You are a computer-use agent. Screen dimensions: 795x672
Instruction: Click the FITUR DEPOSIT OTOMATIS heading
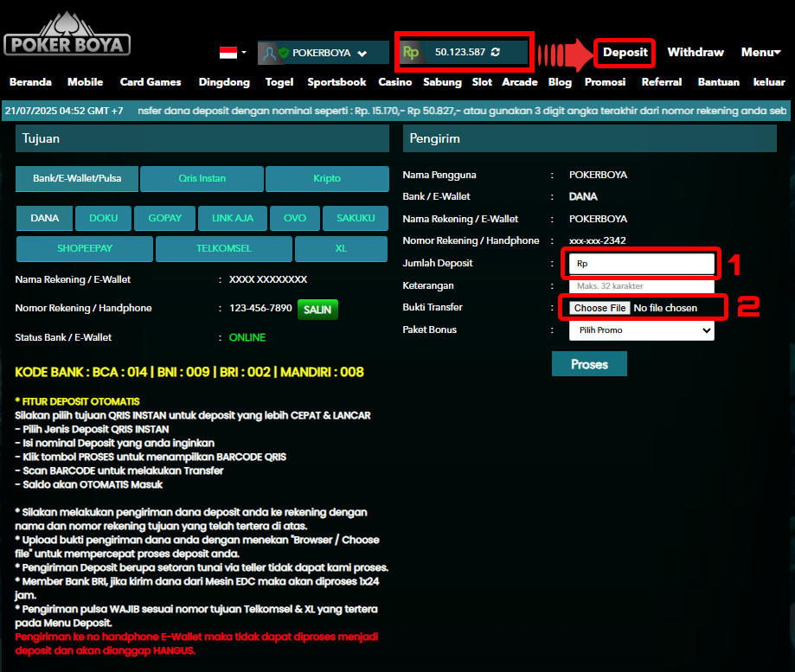77,401
